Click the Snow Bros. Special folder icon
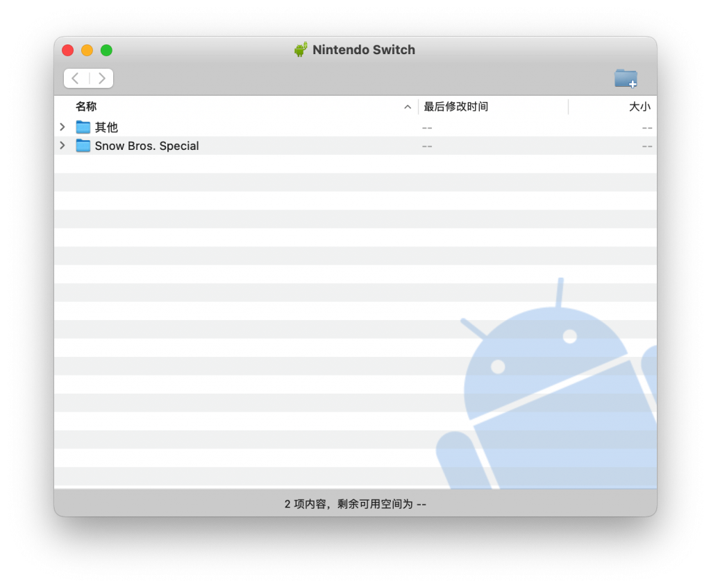This screenshot has height=588, width=711. [x=83, y=146]
